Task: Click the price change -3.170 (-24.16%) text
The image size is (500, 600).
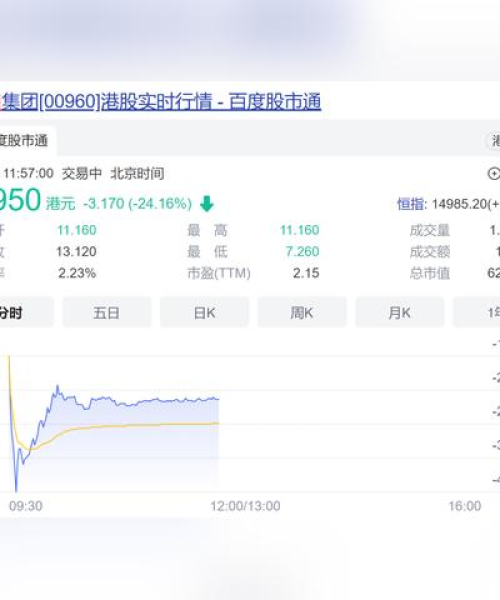Action: 137,204
